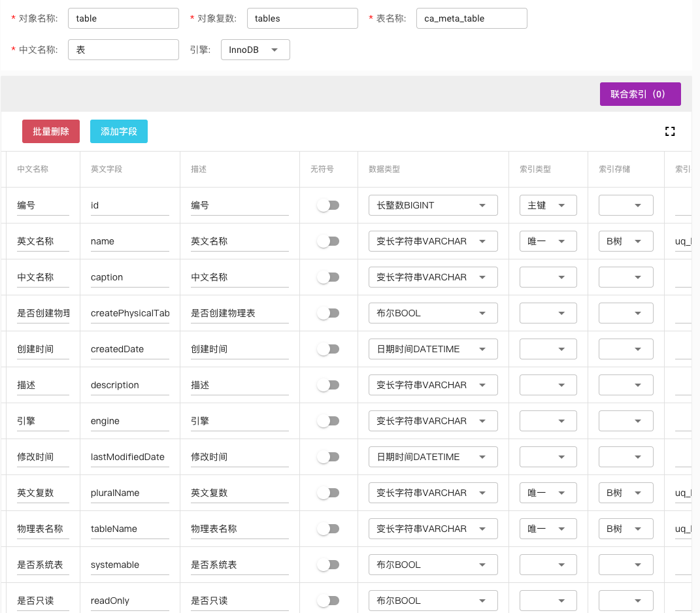Click the description input 物理表名称
The width and height of the screenshot is (700, 613).
240,529
